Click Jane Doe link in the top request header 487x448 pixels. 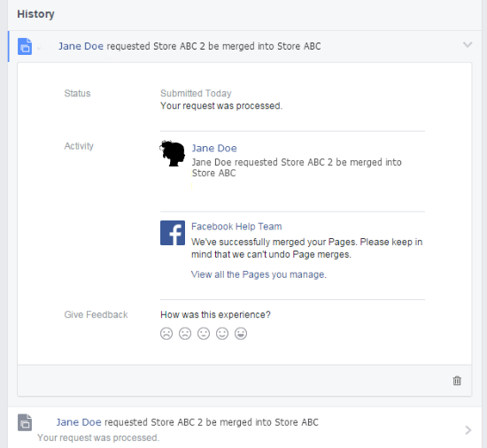81,46
